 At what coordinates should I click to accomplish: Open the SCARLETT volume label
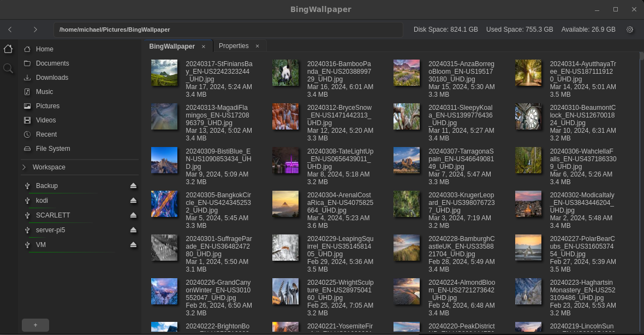tap(53, 215)
